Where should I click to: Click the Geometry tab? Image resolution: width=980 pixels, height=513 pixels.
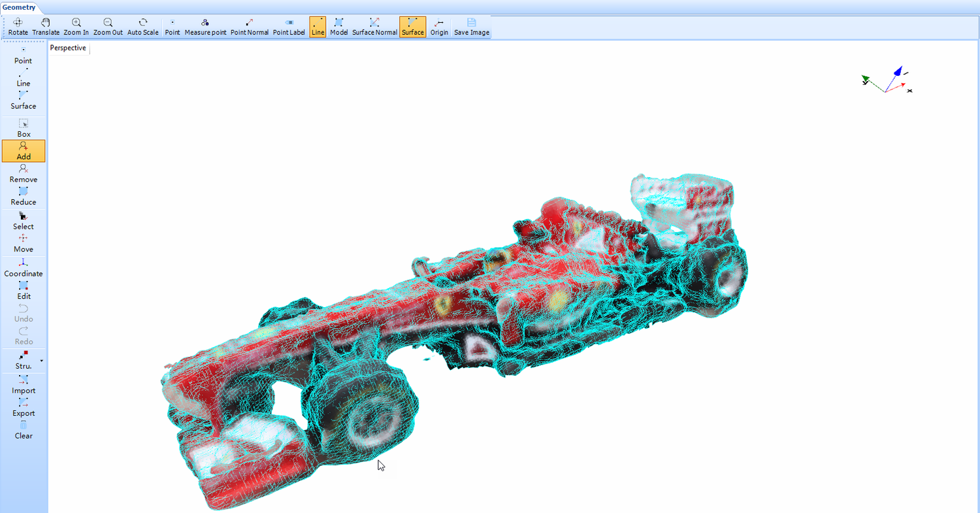point(20,7)
